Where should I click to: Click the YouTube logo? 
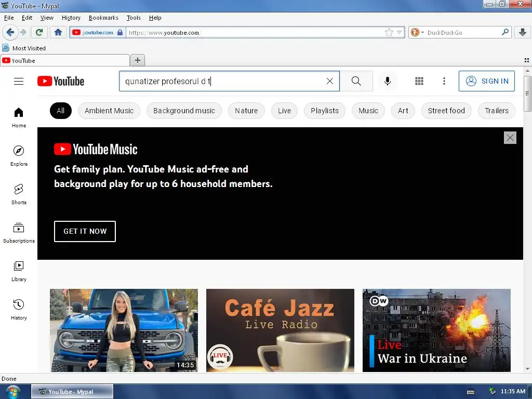(x=61, y=81)
